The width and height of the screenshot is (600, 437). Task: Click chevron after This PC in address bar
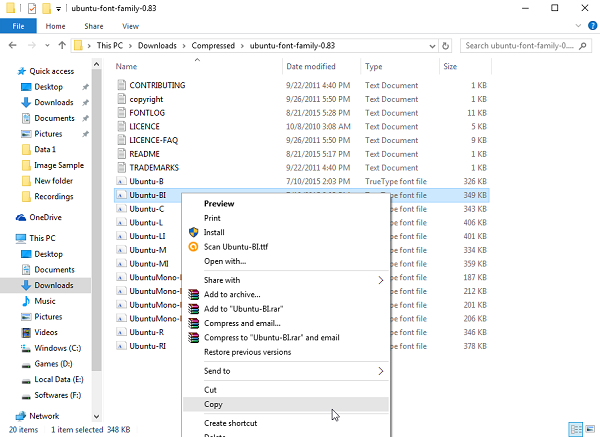click(130, 46)
